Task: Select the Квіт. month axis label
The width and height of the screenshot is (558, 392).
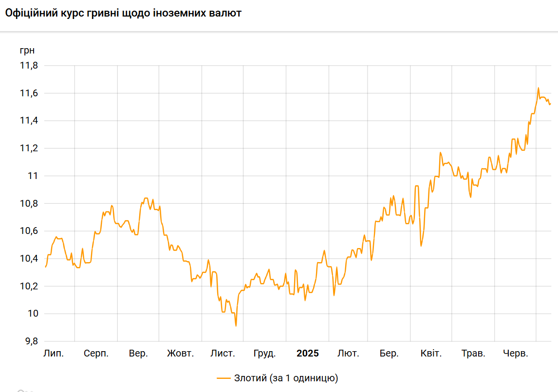Action: [431, 354]
